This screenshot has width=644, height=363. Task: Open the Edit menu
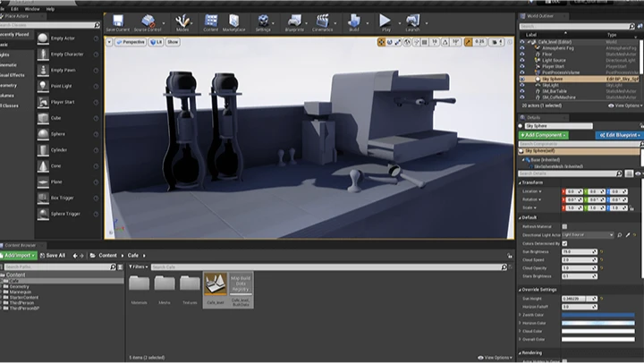tap(15, 9)
